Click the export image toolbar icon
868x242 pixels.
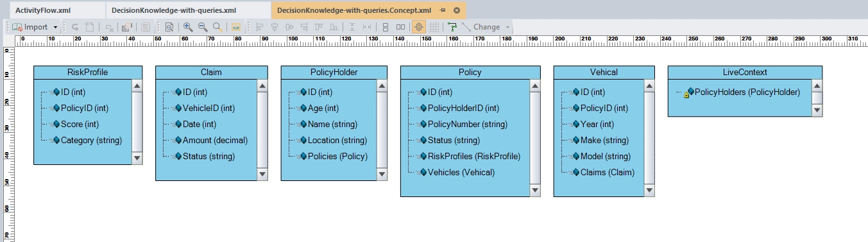pos(236,27)
